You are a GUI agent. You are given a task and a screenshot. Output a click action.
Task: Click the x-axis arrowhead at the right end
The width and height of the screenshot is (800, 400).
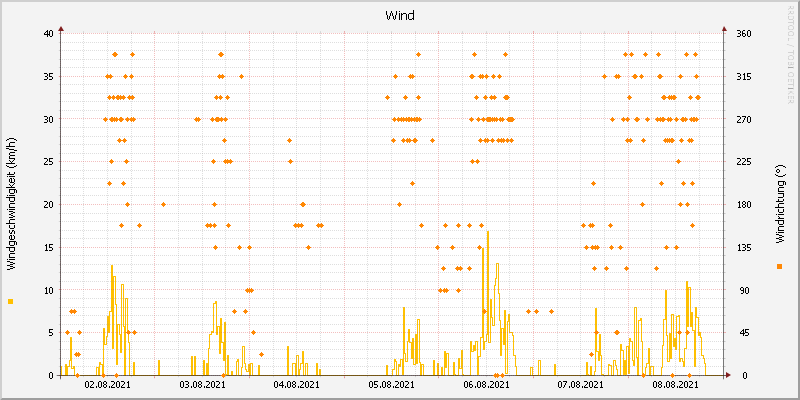coord(728,376)
